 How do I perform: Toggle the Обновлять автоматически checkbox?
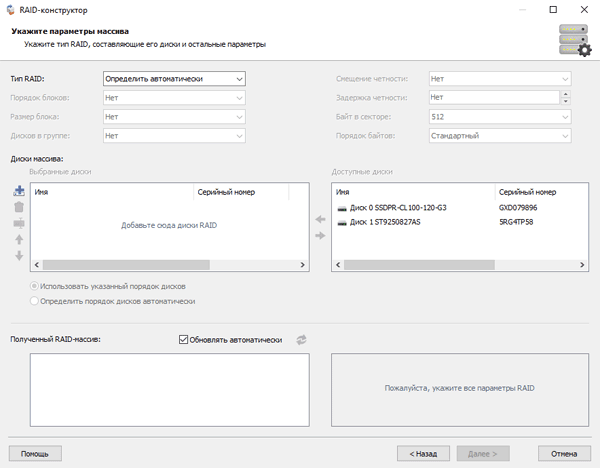click(x=183, y=339)
